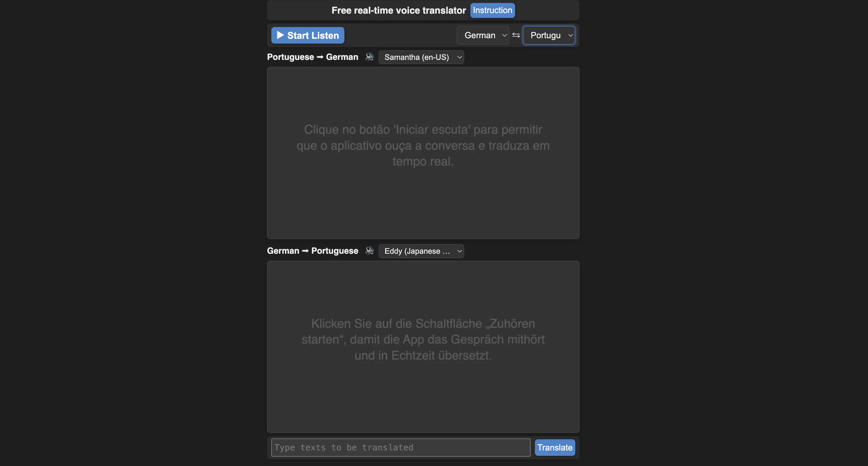Click the muted speaker beside Samantha voice
The image size is (868, 466).
click(x=370, y=57)
